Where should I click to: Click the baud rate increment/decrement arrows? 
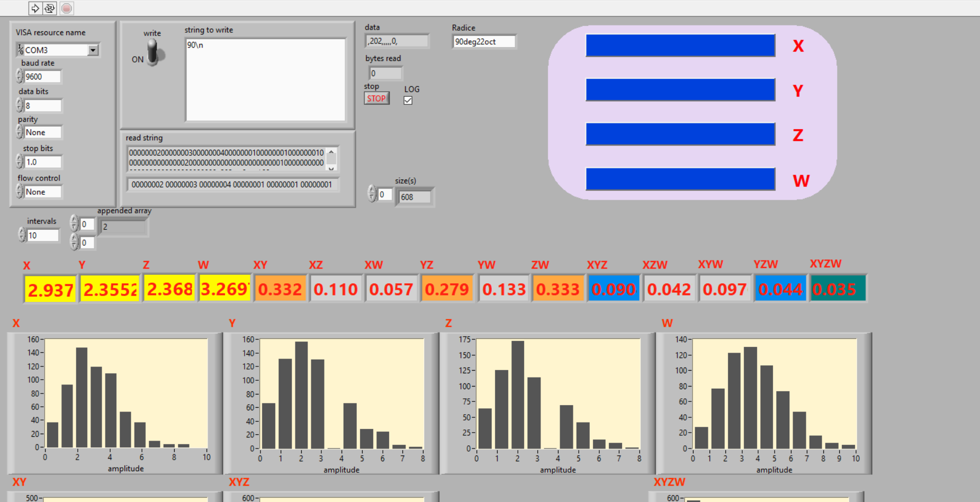click(x=20, y=76)
